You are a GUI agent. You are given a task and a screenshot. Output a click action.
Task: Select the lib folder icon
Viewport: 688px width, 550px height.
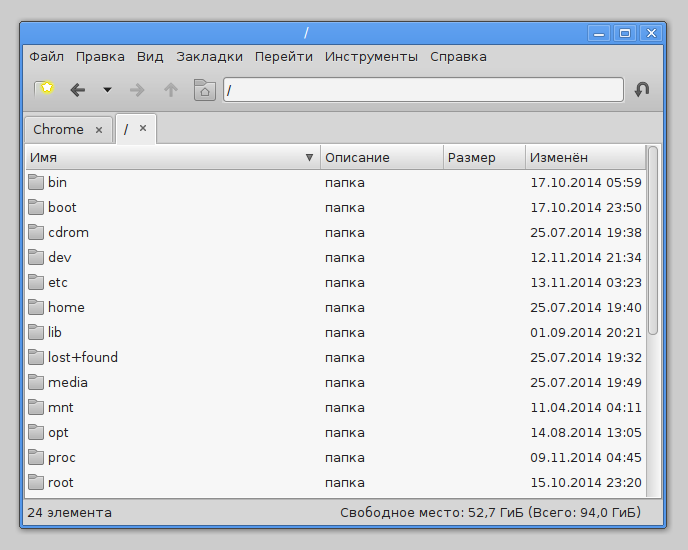[x=36, y=332]
